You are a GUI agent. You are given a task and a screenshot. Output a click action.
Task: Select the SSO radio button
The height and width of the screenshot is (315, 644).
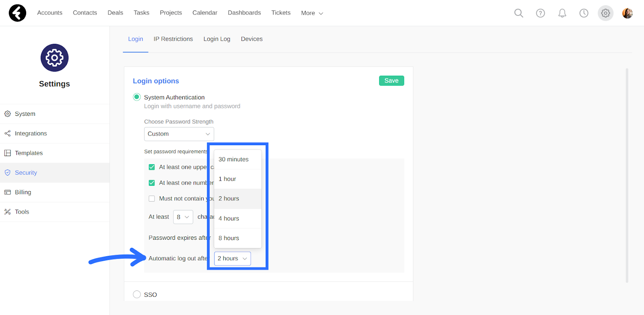[137, 294]
